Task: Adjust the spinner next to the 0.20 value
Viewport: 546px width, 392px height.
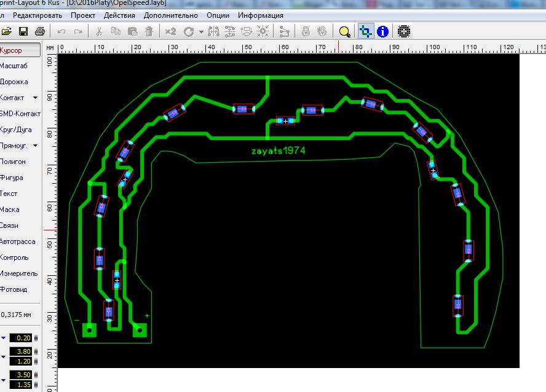Action: pos(36,338)
